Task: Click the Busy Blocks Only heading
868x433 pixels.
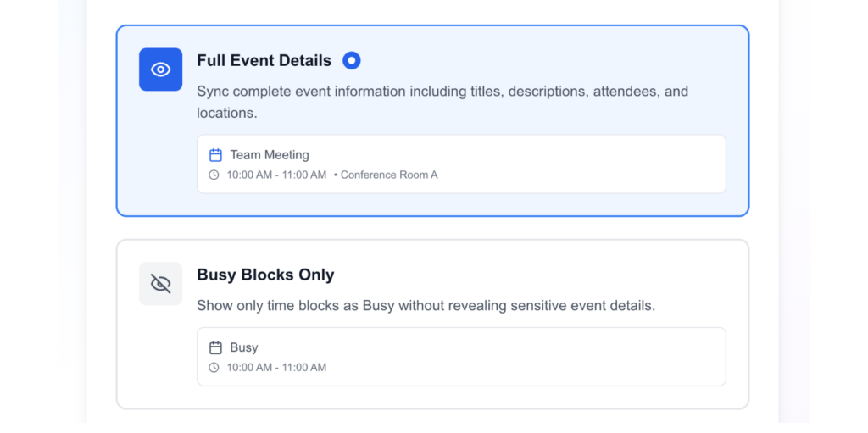Action: click(x=265, y=275)
